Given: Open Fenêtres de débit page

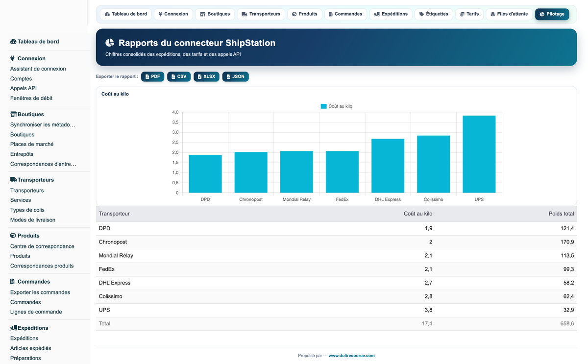Looking at the screenshot, I should (31, 98).
